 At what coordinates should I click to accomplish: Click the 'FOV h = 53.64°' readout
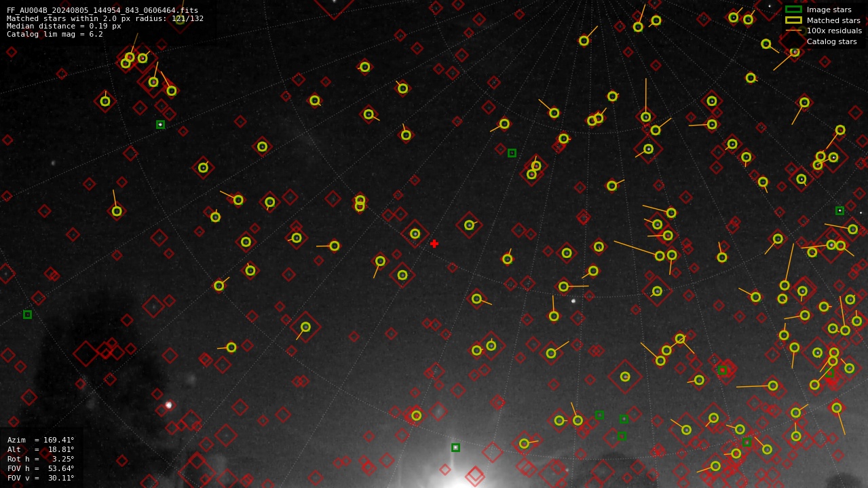(x=41, y=468)
